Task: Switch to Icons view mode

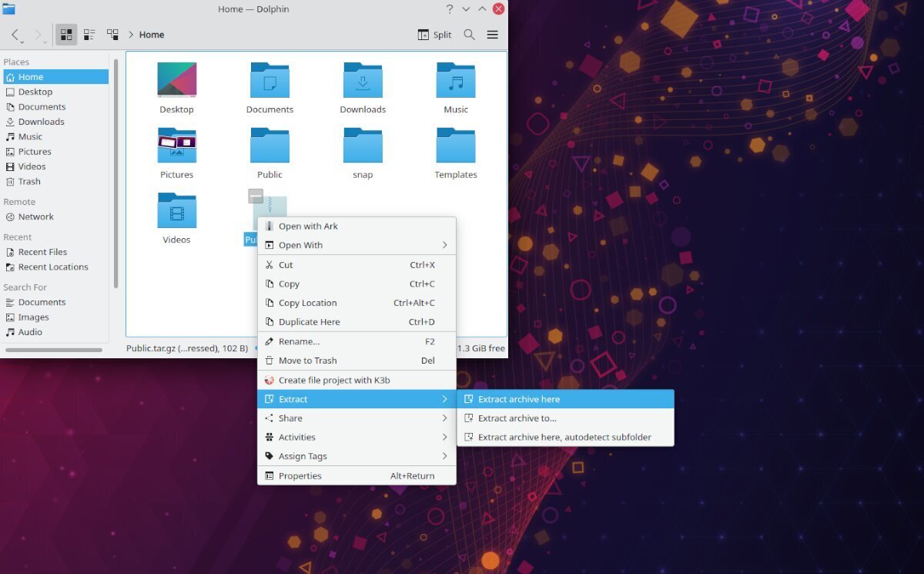Action: pyautogui.click(x=66, y=35)
